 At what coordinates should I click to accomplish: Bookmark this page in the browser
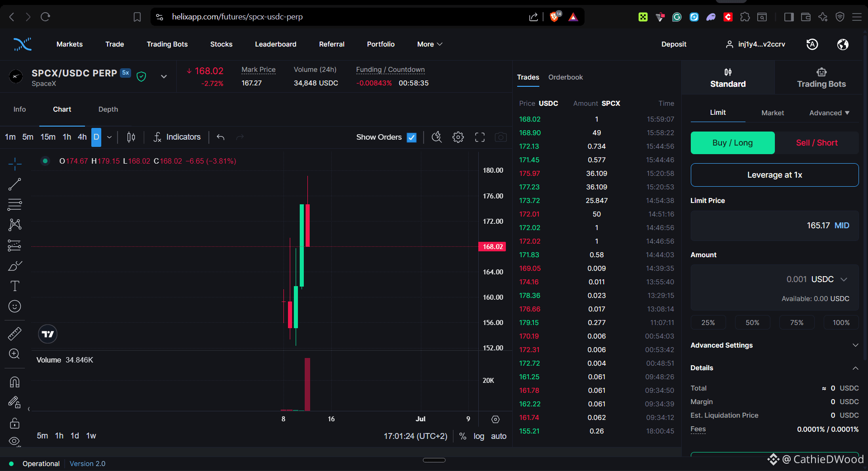[137, 17]
